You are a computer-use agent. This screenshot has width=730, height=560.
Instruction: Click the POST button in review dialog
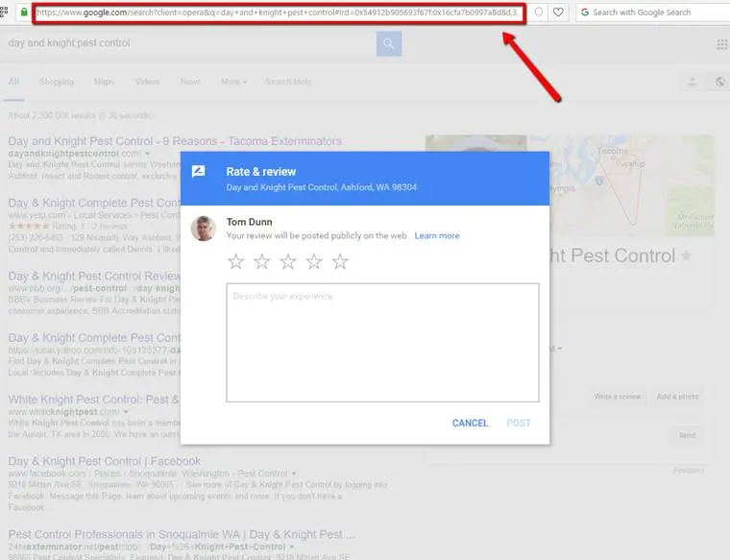point(518,424)
